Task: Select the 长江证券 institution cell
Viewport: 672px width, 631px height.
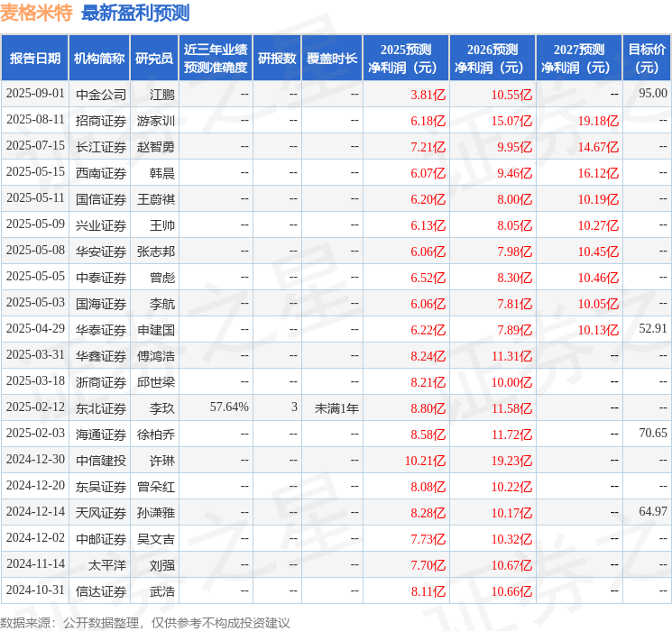Action: coord(101,147)
